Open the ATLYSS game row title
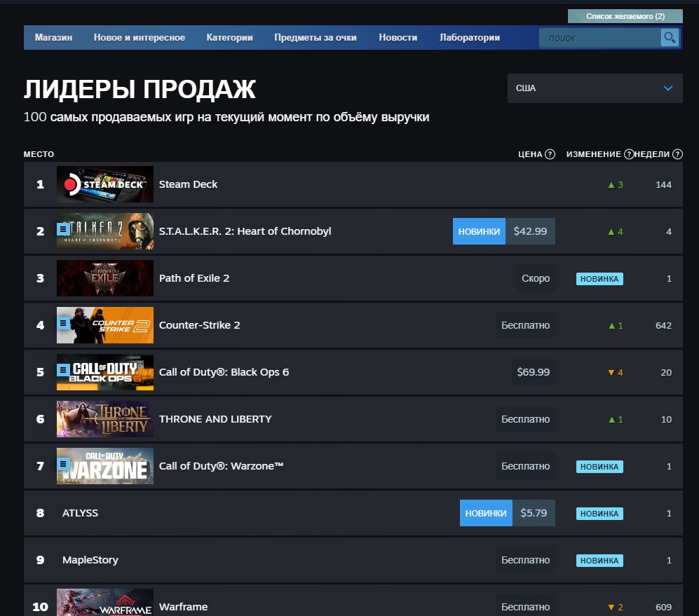Screen dimensions: 699x616 point(80,513)
